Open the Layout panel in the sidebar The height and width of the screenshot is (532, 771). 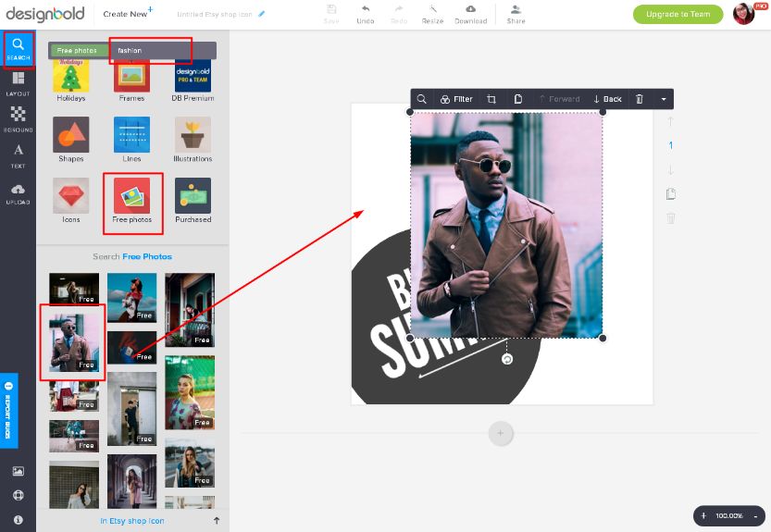[x=19, y=84]
